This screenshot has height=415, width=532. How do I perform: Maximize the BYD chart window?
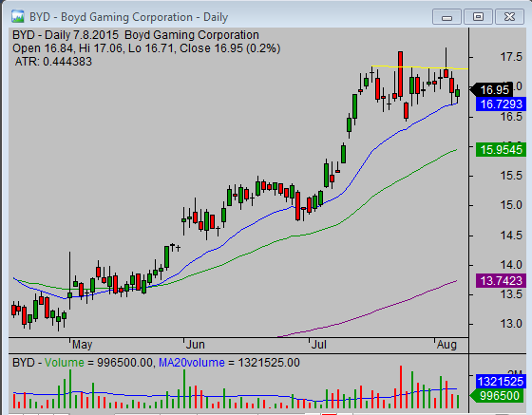click(x=478, y=16)
